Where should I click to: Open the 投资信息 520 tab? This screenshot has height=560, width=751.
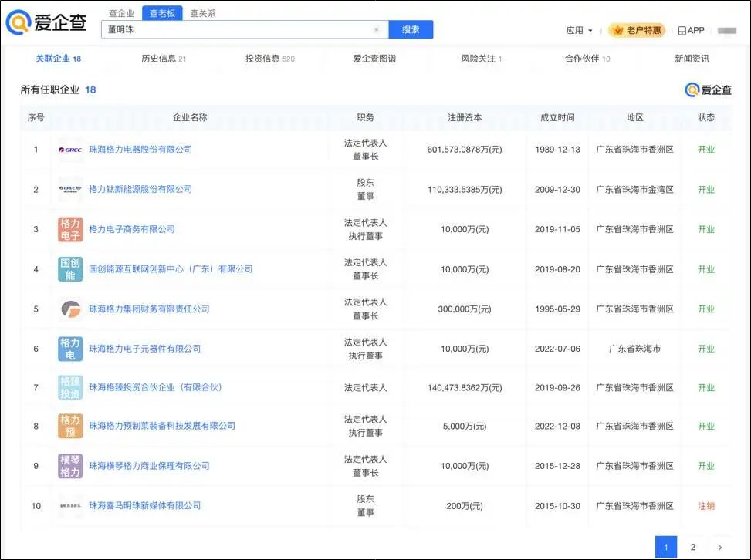pyautogui.click(x=270, y=59)
